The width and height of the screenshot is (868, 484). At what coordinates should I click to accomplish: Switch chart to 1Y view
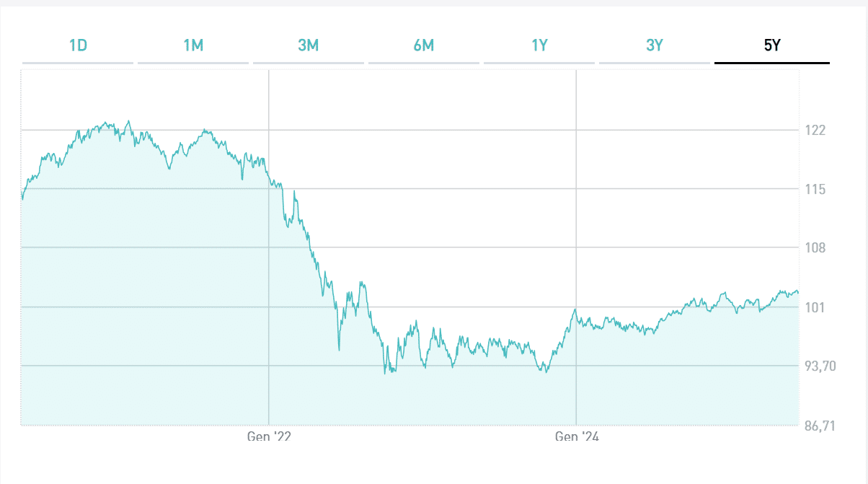(539, 46)
